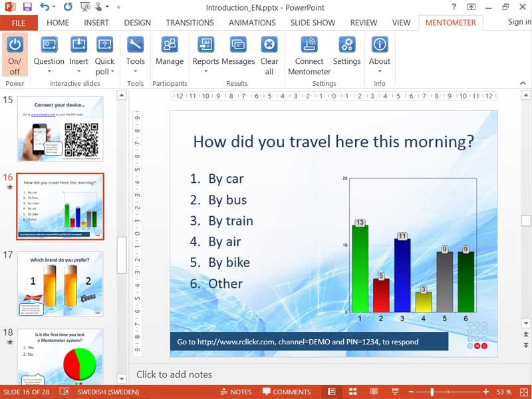Open NOTES from the status bar

236,392
